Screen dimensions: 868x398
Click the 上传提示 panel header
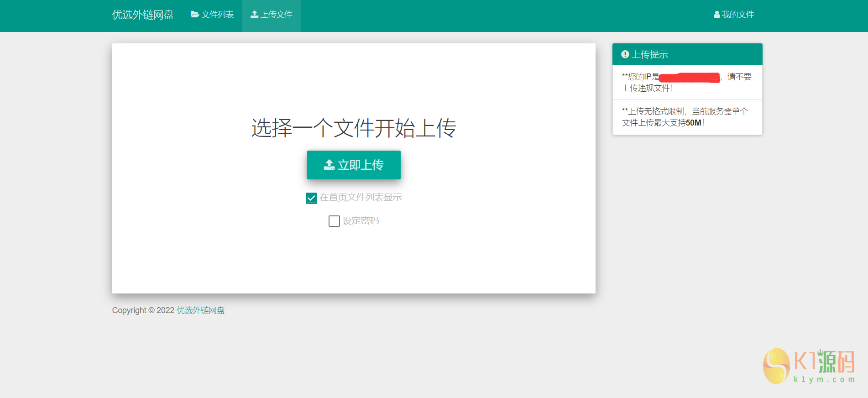pyautogui.click(x=687, y=54)
